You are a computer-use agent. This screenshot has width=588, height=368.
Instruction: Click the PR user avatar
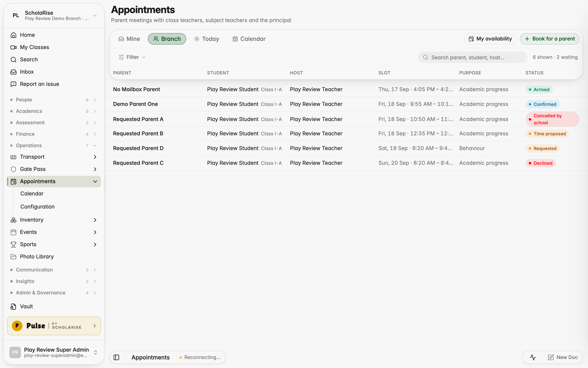click(15, 352)
